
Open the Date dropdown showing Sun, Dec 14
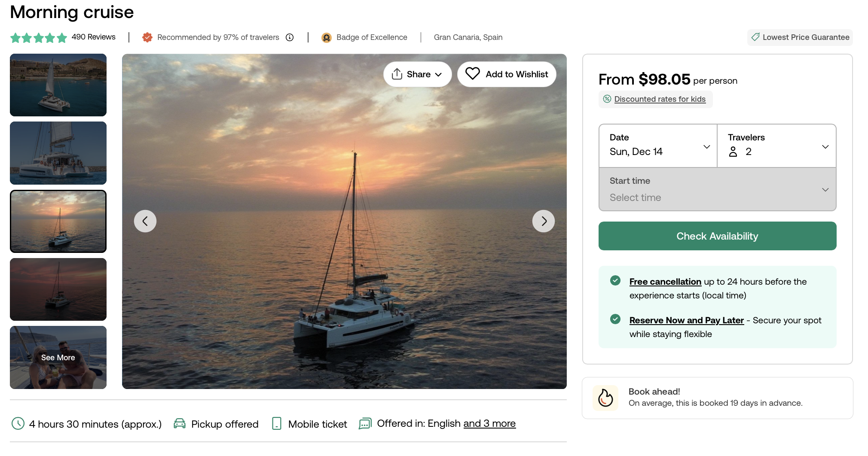coord(658,146)
